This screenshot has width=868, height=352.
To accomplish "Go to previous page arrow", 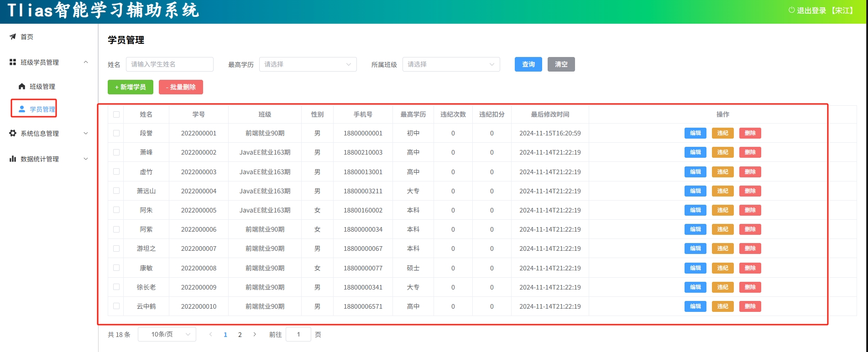I will click(x=210, y=334).
